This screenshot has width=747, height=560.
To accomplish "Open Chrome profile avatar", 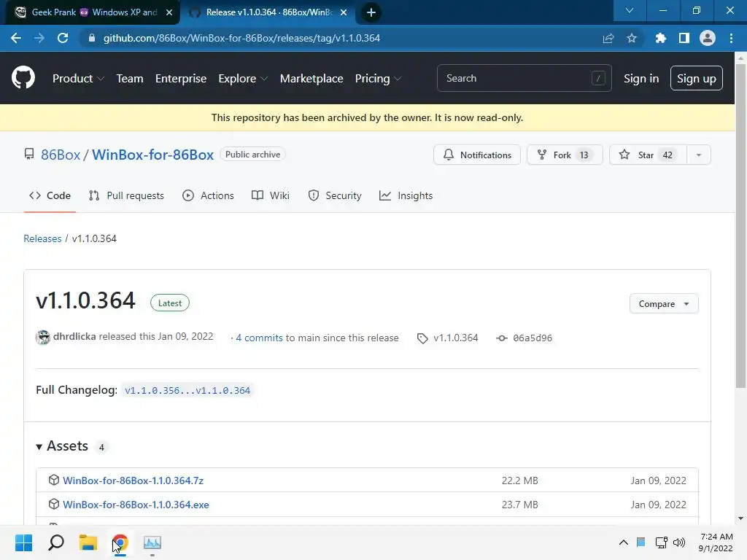I will click(x=708, y=38).
